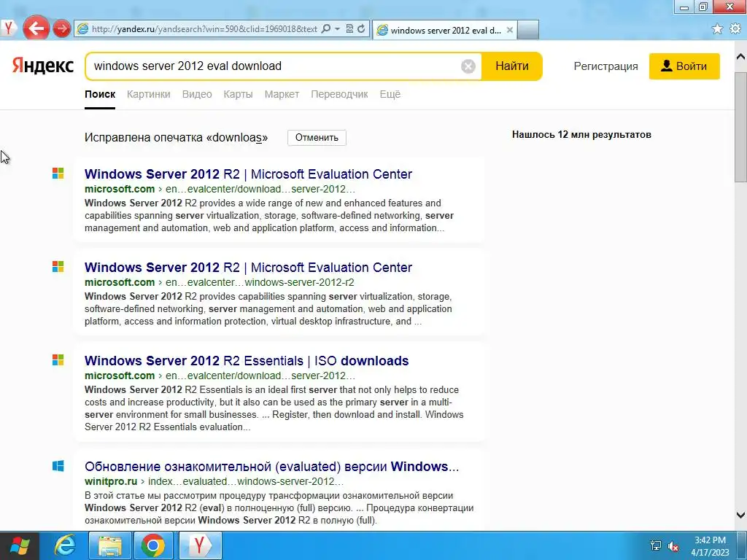Open first 'Windows Server 2012 R2 | Microsoft Evaluation Center' result
The width and height of the screenshot is (747, 560).
point(248,174)
